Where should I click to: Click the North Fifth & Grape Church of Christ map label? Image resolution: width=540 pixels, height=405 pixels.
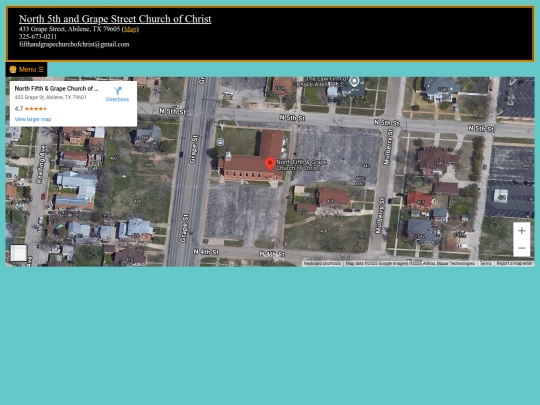click(301, 165)
